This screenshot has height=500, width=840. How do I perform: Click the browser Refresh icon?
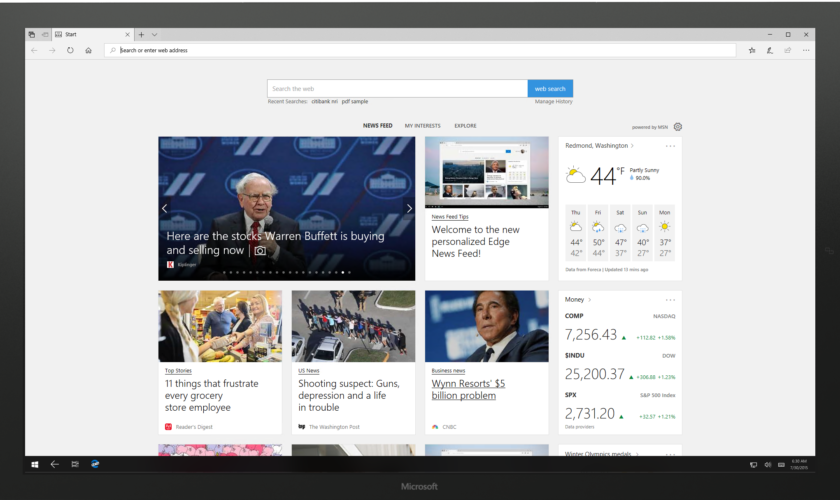click(x=70, y=50)
